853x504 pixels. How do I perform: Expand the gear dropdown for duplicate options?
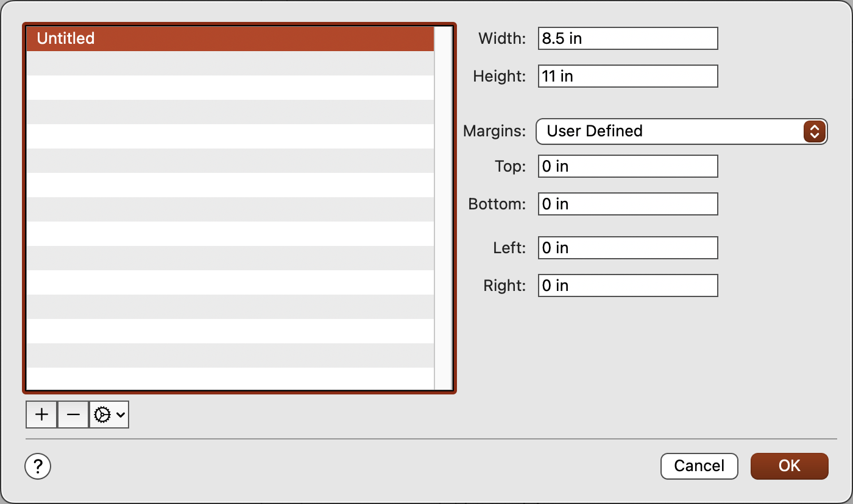click(121, 415)
